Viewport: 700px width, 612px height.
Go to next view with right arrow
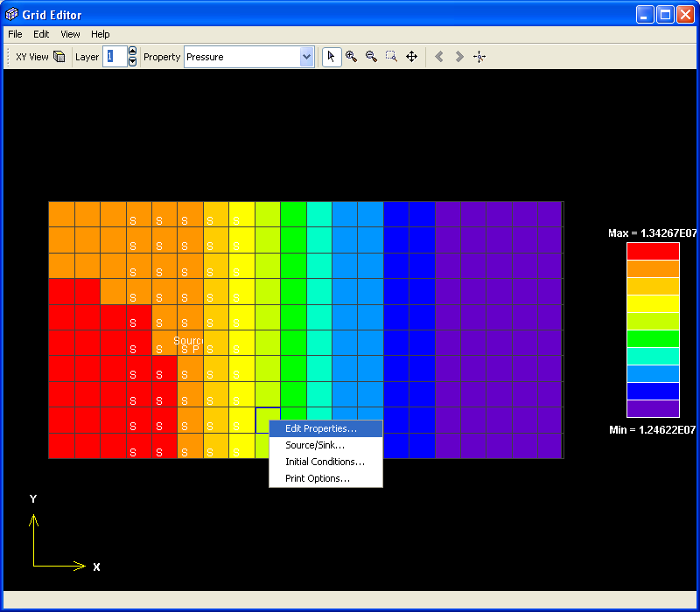point(459,57)
